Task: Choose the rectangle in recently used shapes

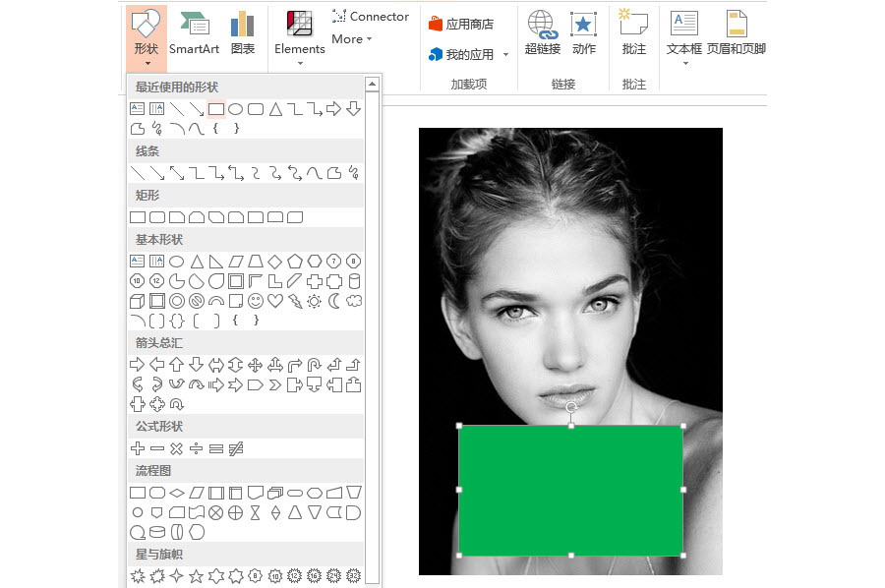Action: [x=216, y=109]
